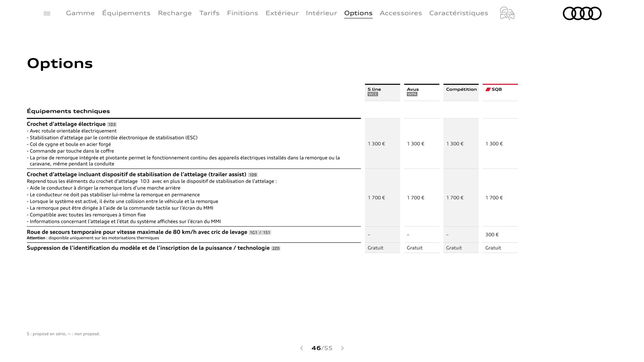Open the dealer contact icon

(507, 13)
